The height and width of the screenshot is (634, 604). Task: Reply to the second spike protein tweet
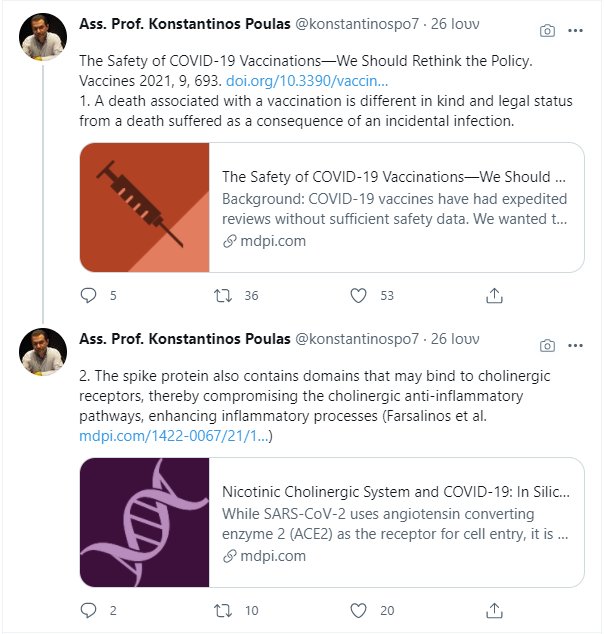click(x=89, y=610)
